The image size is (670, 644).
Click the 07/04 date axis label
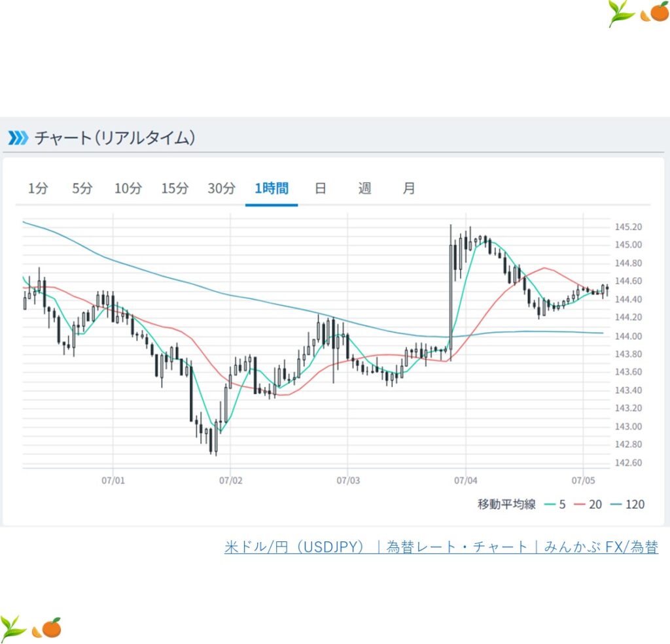[x=466, y=481]
